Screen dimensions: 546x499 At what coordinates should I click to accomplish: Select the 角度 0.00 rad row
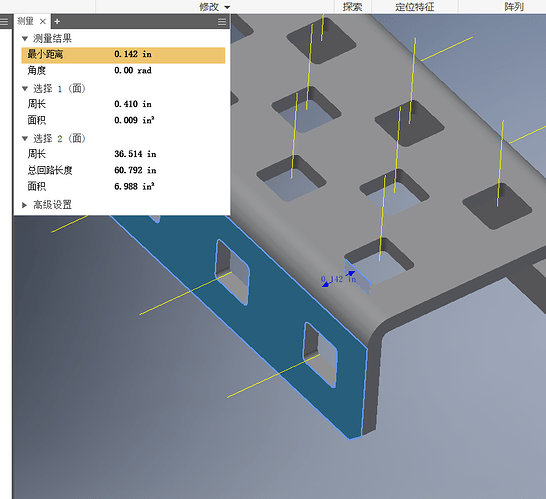123,71
